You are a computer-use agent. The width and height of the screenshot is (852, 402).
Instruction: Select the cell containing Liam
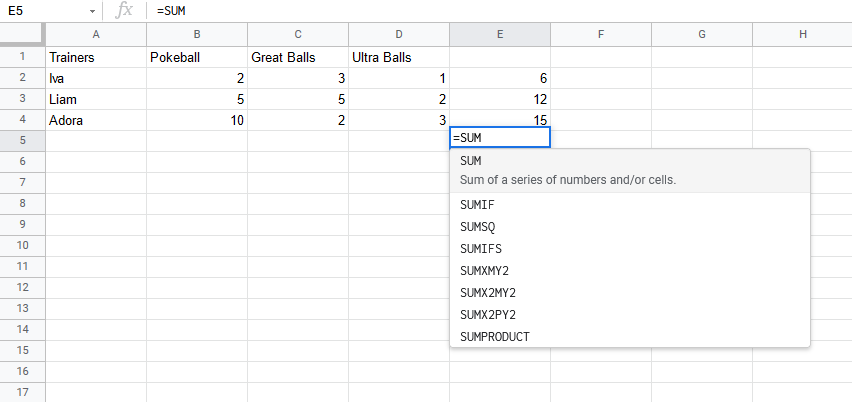pos(96,99)
